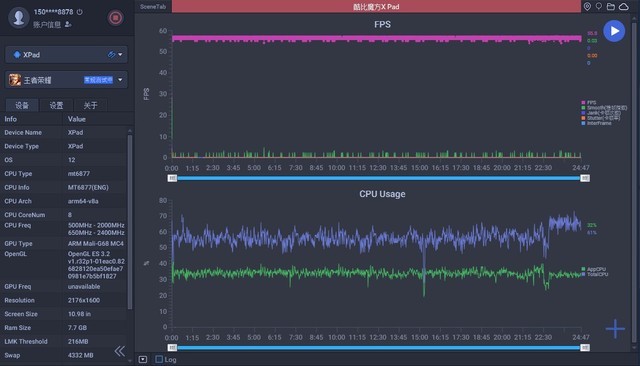Click the SceneTab tab
640x366 pixels.
[153, 7]
